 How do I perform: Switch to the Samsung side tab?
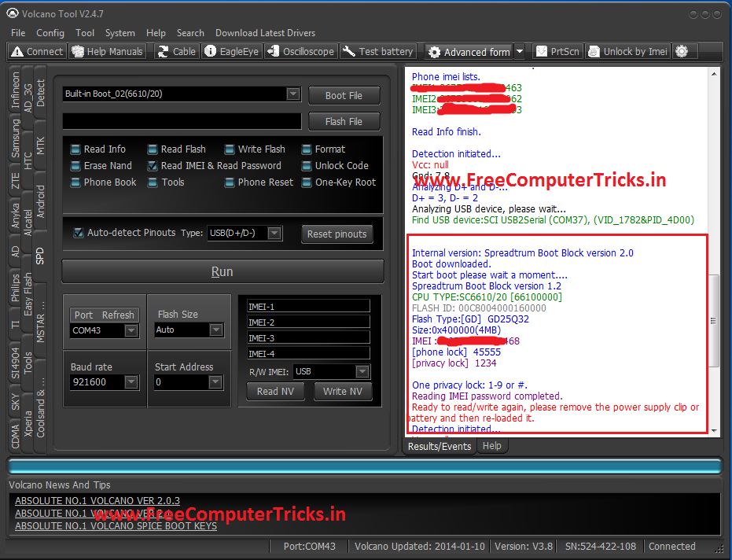(16, 138)
